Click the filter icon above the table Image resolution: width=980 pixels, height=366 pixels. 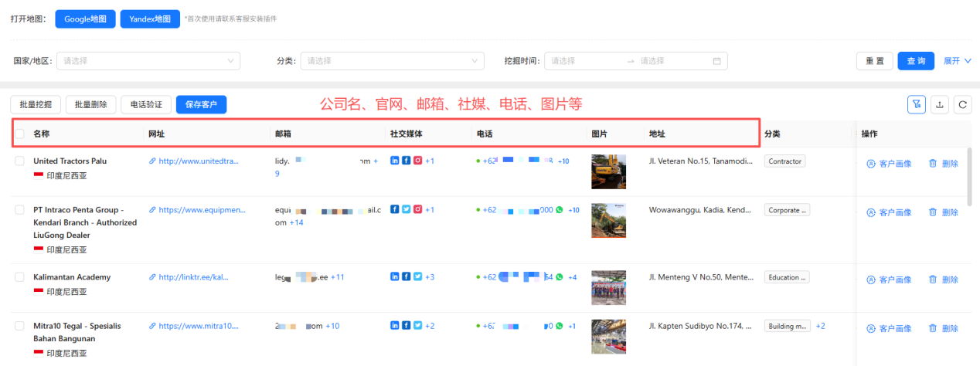pos(917,104)
